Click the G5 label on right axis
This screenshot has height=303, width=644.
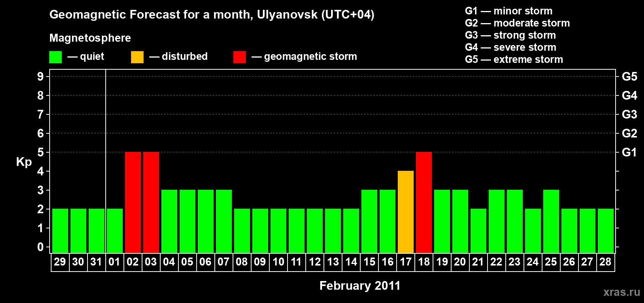(x=629, y=77)
